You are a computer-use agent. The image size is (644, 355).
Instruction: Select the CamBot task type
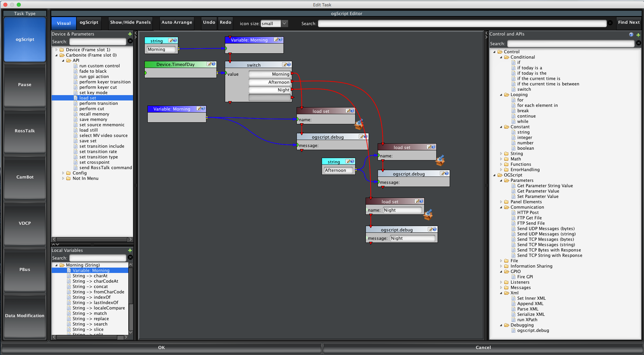pyautogui.click(x=25, y=177)
